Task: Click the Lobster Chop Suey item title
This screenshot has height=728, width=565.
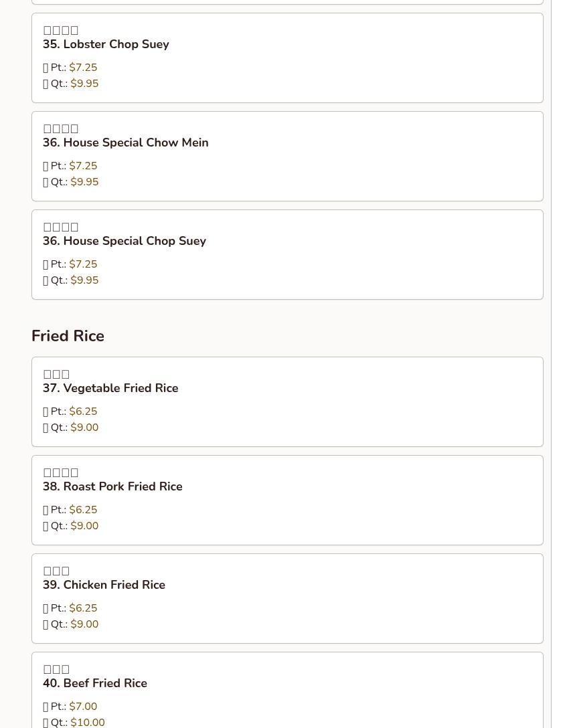Action: [106, 44]
